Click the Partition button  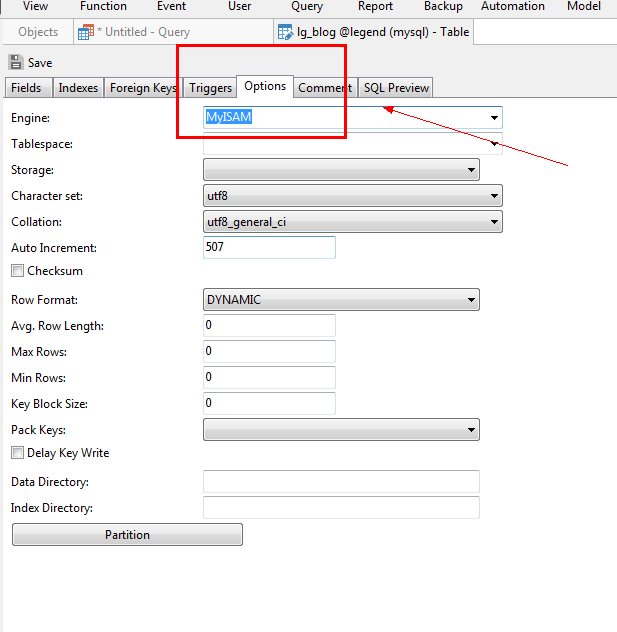pyautogui.click(x=127, y=535)
